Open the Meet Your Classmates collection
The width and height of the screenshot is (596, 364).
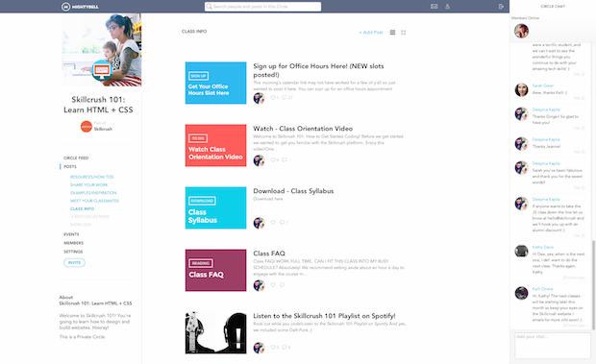coord(94,201)
